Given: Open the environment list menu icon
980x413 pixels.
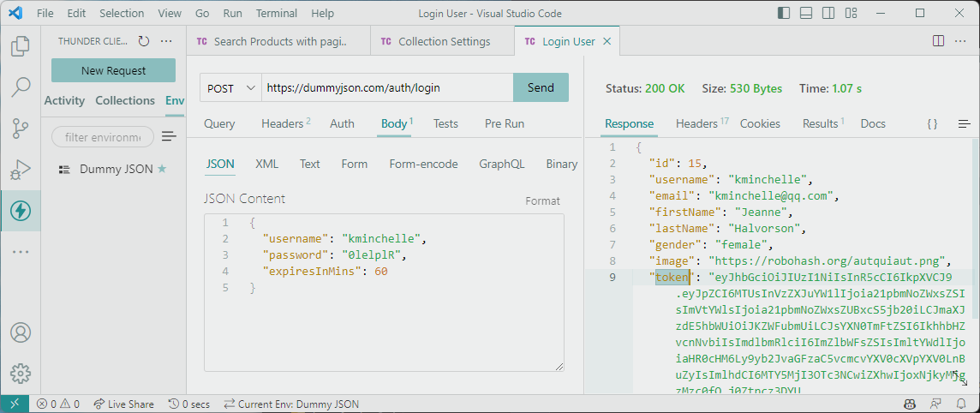Looking at the screenshot, I should 169,136.
